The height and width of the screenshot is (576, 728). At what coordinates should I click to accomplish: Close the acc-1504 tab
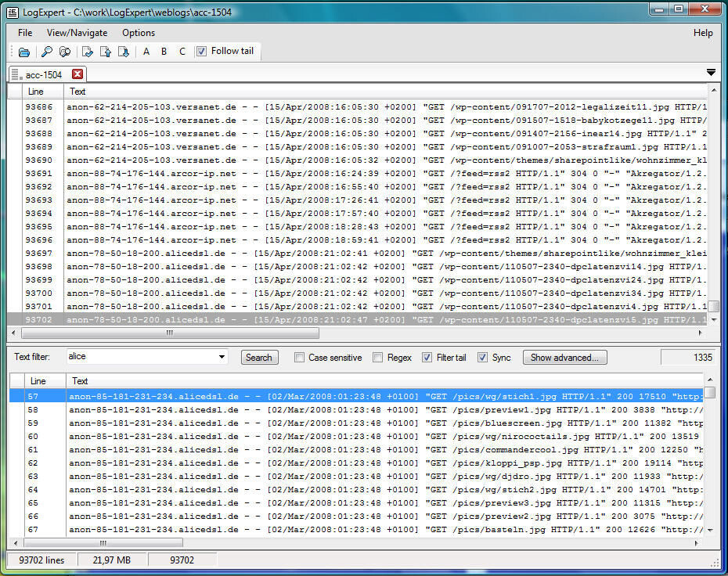pyautogui.click(x=77, y=74)
